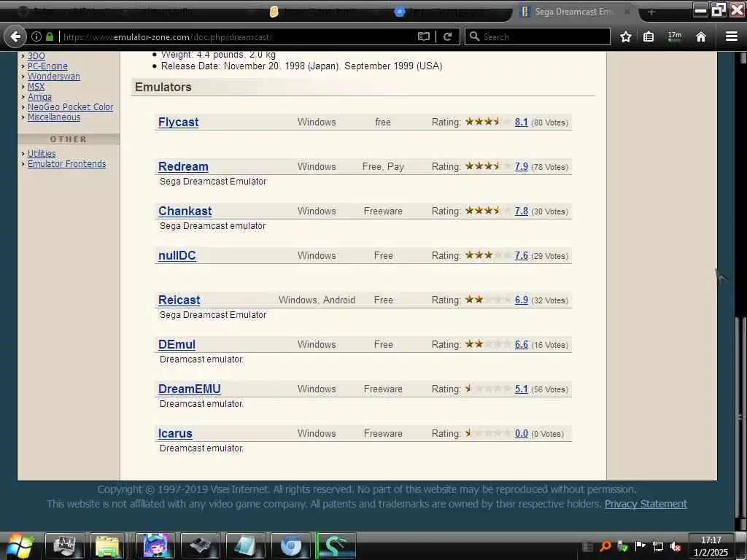Open Amiga sidebar link
This screenshot has width=747, height=560.
pyautogui.click(x=39, y=97)
